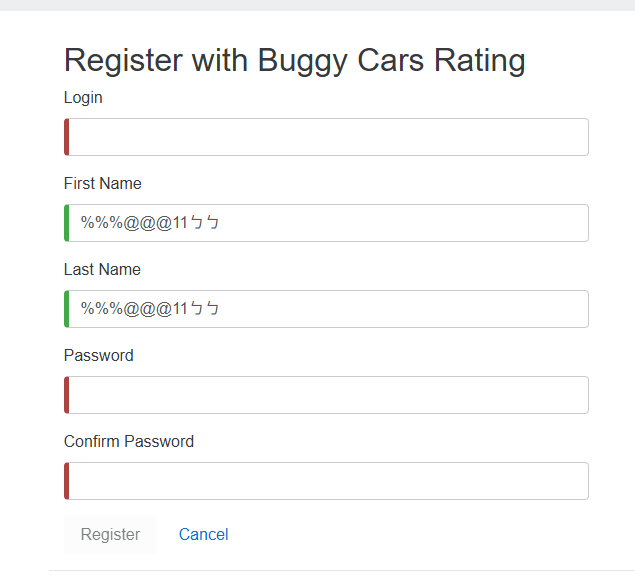This screenshot has width=635, height=582.
Task: Click green validation bar on First Name field
Action: (67, 223)
